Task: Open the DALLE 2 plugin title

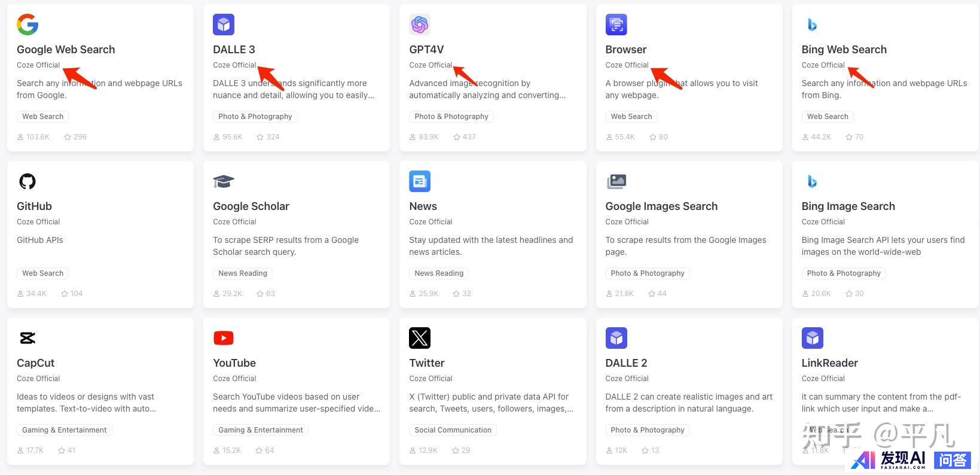Action: (x=626, y=363)
